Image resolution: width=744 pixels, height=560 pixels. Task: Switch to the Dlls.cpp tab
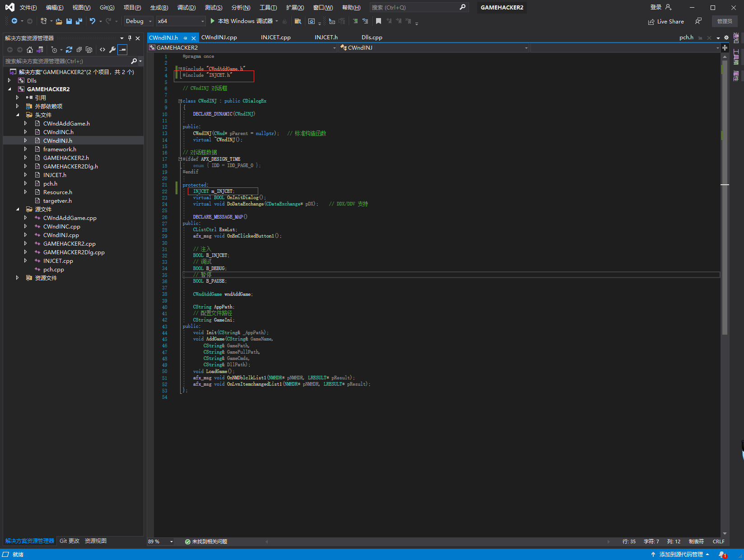click(x=372, y=37)
